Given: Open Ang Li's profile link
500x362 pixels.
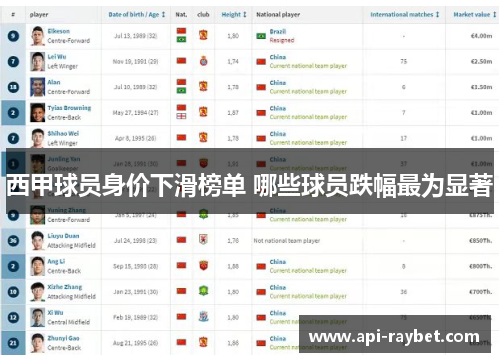Looking at the screenshot, I should 56,261.
